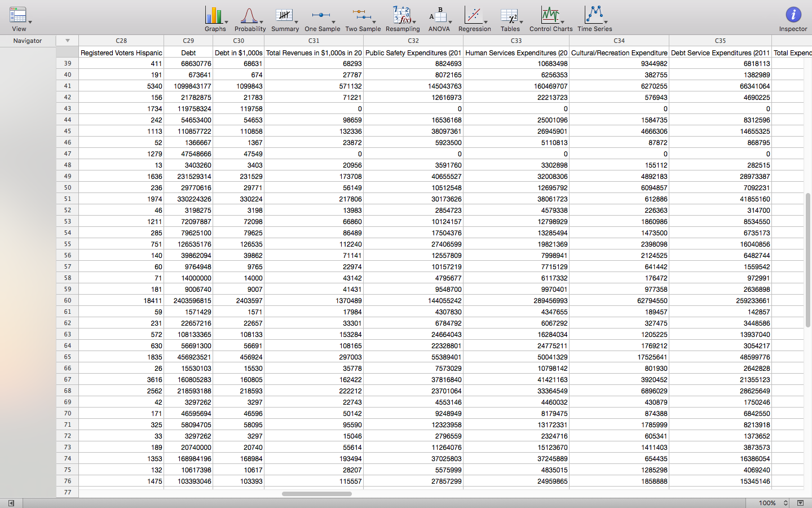Viewport: 812px width, 508px height.
Task: Select column header C28
Action: [121, 41]
